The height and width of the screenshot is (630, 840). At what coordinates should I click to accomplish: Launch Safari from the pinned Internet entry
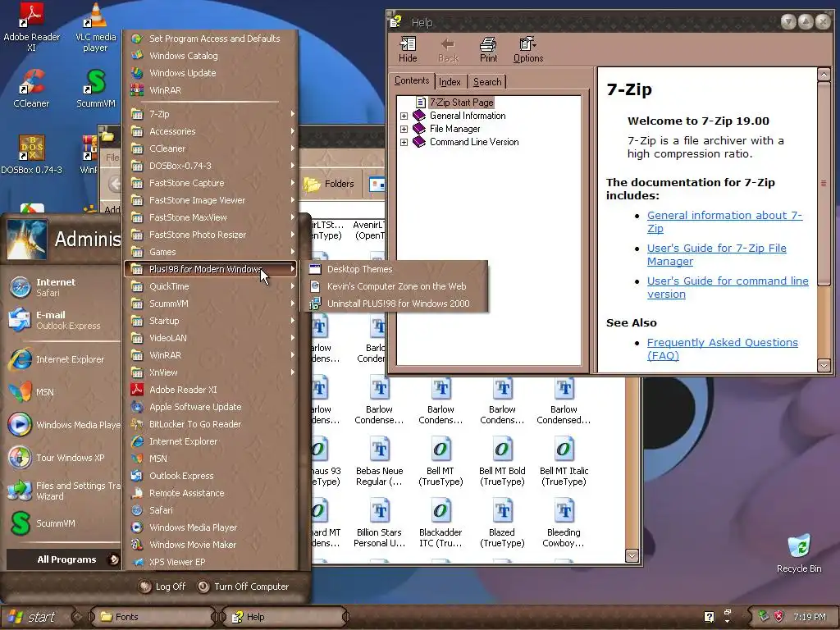pyautogui.click(x=62, y=287)
